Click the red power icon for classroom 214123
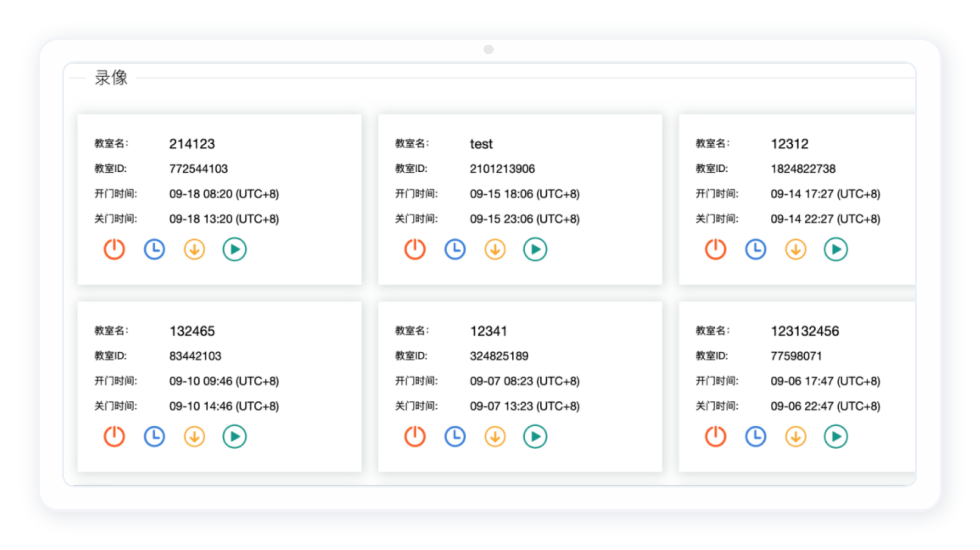This screenshot has height=550, width=980. (x=114, y=249)
